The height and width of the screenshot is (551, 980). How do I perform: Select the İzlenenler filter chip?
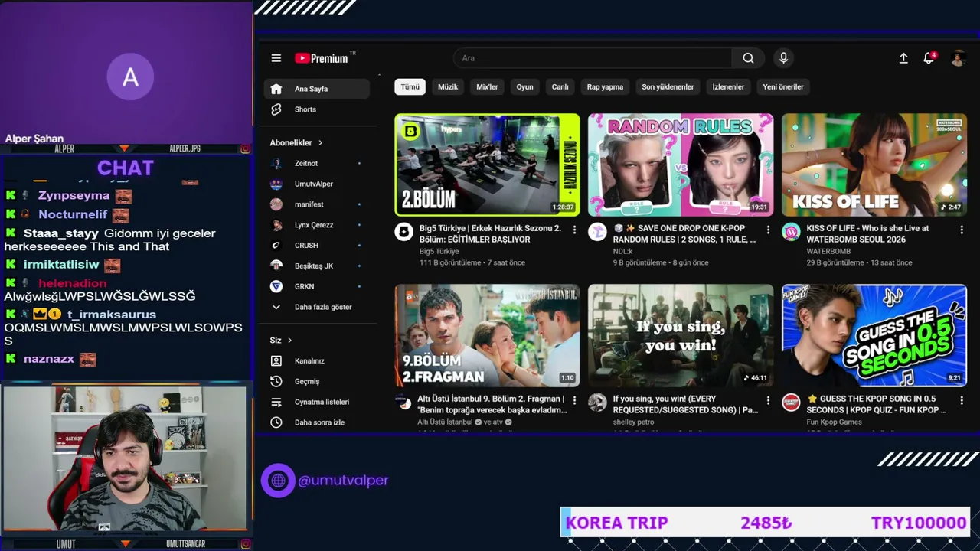(x=728, y=87)
